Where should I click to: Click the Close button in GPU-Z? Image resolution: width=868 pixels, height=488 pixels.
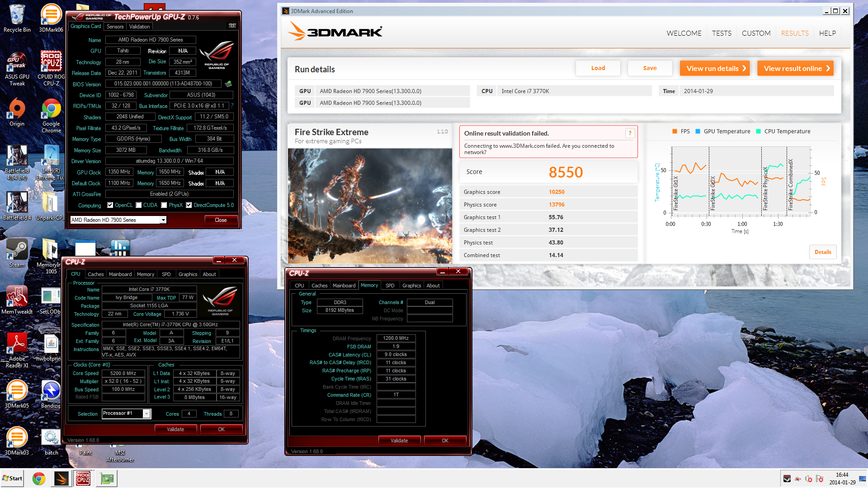click(221, 220)
